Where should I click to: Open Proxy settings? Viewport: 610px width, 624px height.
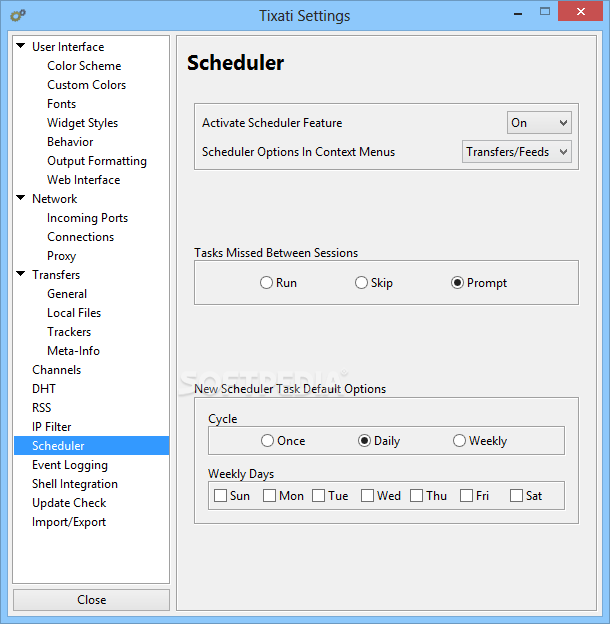61,256
